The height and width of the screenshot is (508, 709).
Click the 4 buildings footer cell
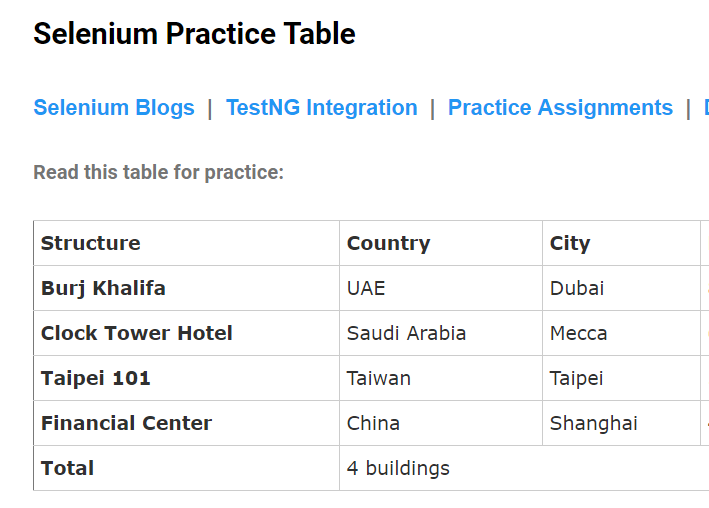(x=525, y=468)
